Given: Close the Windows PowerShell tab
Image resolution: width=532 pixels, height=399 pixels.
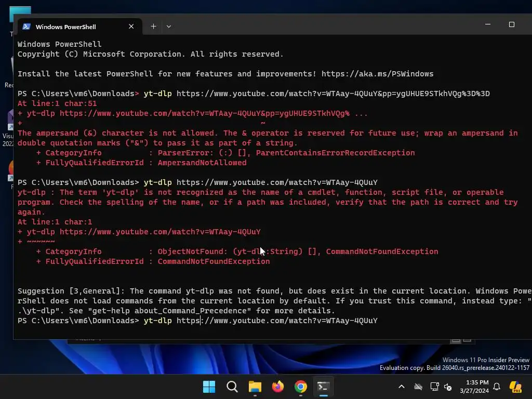Looking at the screenshot, I should 131,26.
